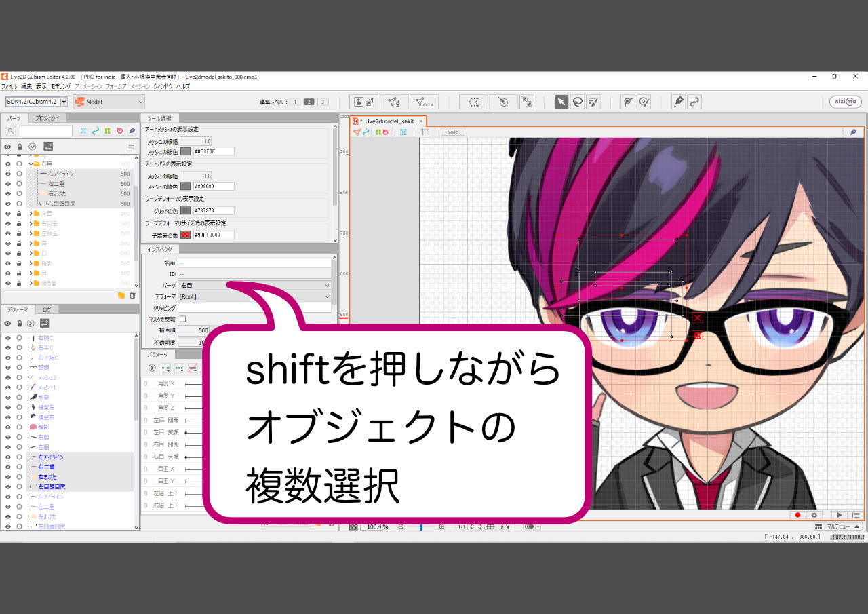Open the モデリング menu

tap(60, 87)
